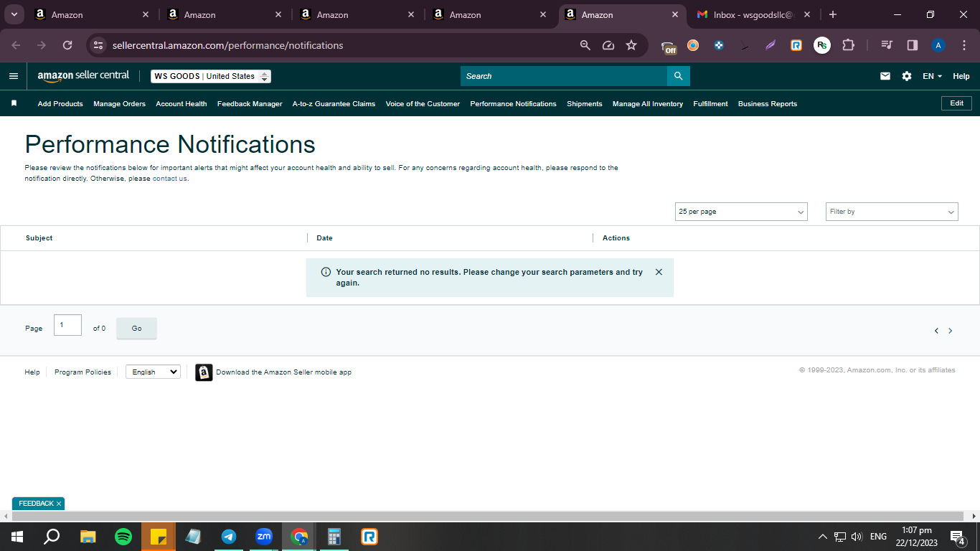Open Sticky Notes from the taskbar
The image size is (980, 551).
click(159, 537)
